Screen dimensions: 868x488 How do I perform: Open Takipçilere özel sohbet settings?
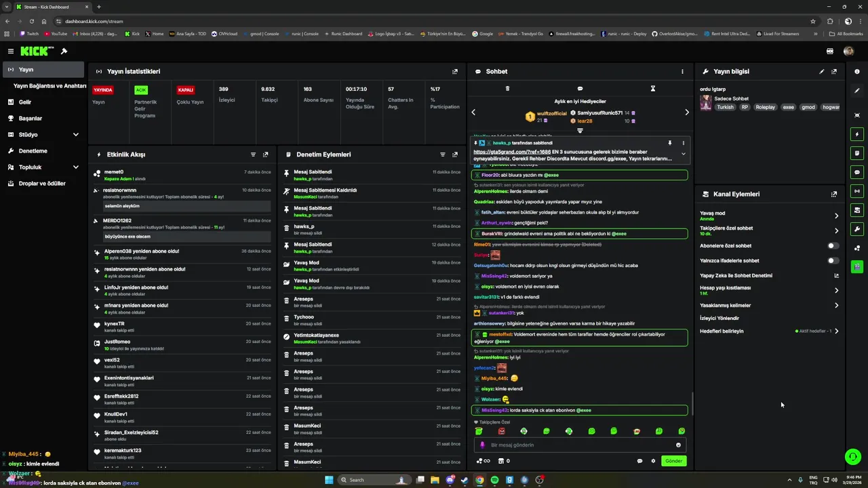point(770,230)
